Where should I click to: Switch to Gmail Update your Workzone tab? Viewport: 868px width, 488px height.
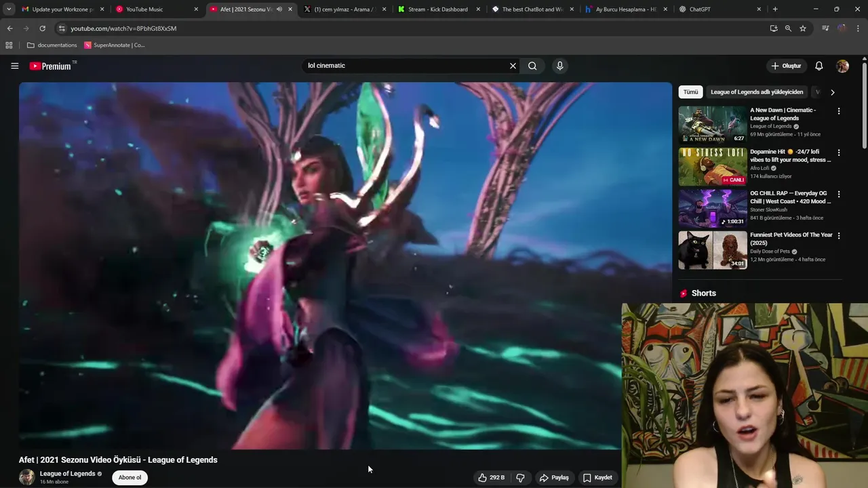[x=62, y=9]
